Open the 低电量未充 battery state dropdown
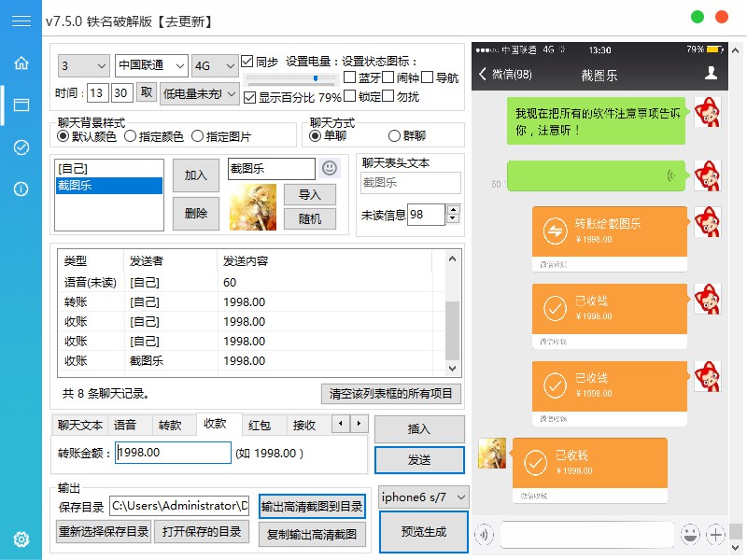This screenshot has width=747, height=560. [x=199, y=94]
